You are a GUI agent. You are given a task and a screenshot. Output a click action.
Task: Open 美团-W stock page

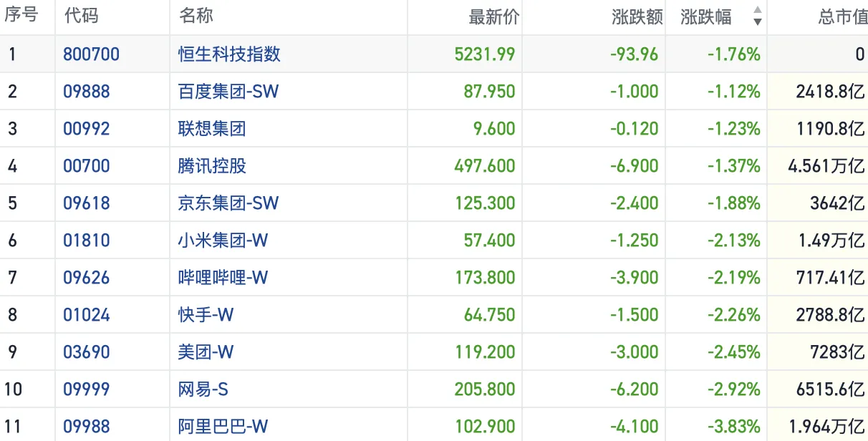click(x=206, y=352)
